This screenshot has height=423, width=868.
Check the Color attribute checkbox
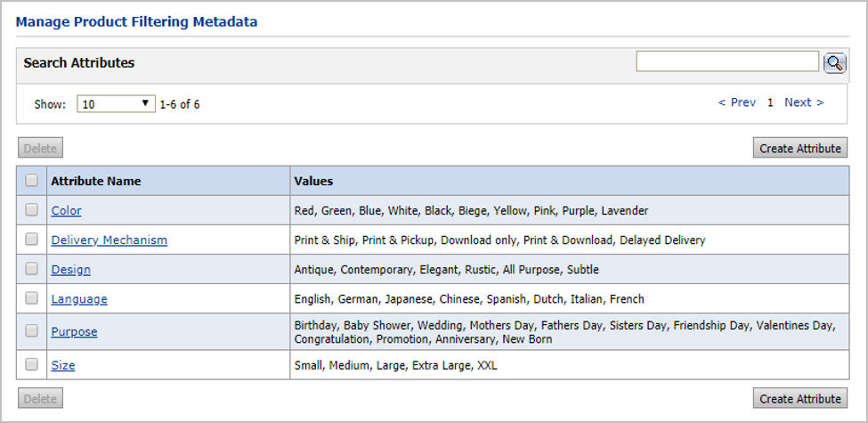point(32,210)
